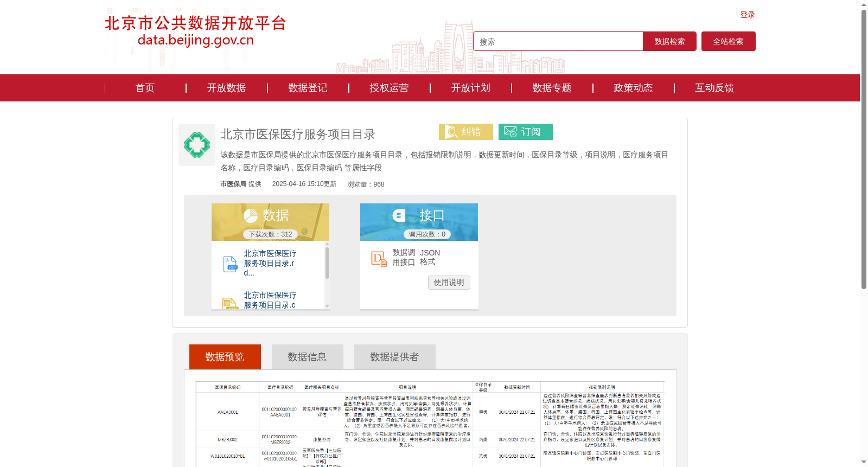The image size is (868, 467).
Task: Click the interface icon in 接口 header
Action: [399, 215]
